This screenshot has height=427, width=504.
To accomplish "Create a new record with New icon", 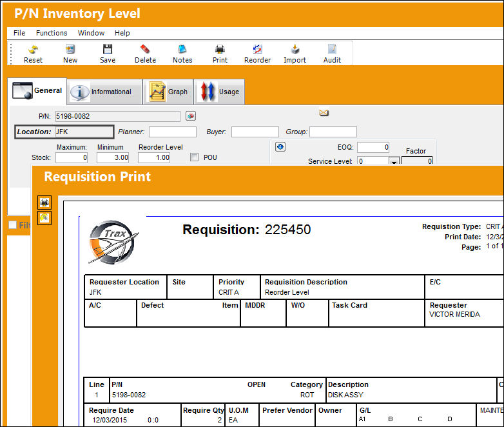I will click(x=70, y=54).
